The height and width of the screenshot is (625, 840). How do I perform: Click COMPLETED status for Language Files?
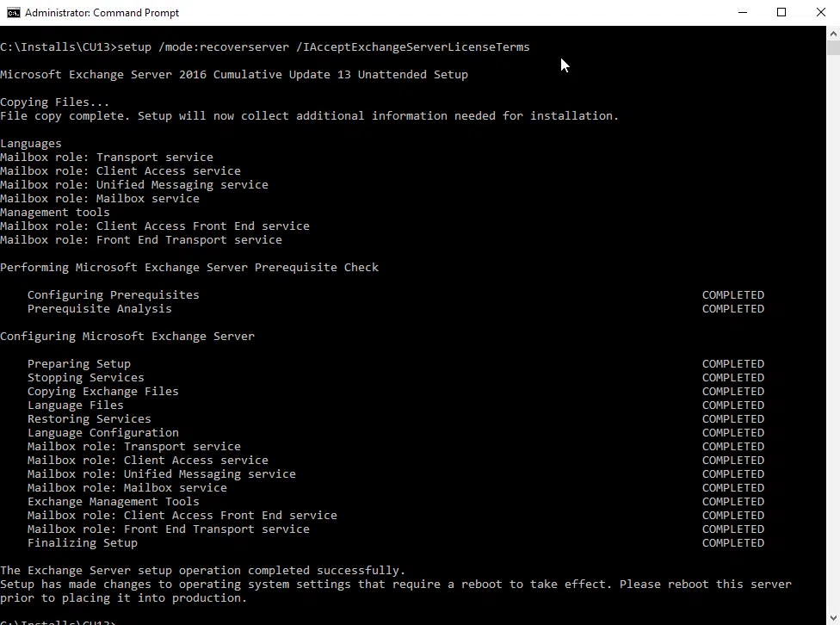tap(733, 405)
